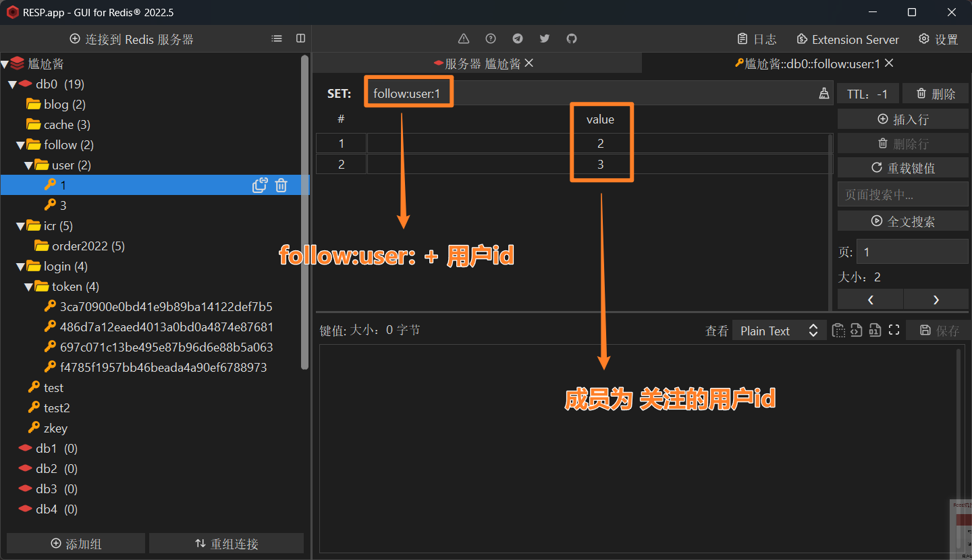
Task: Click 插入行 add row button
Action: [x=903, y=119]
